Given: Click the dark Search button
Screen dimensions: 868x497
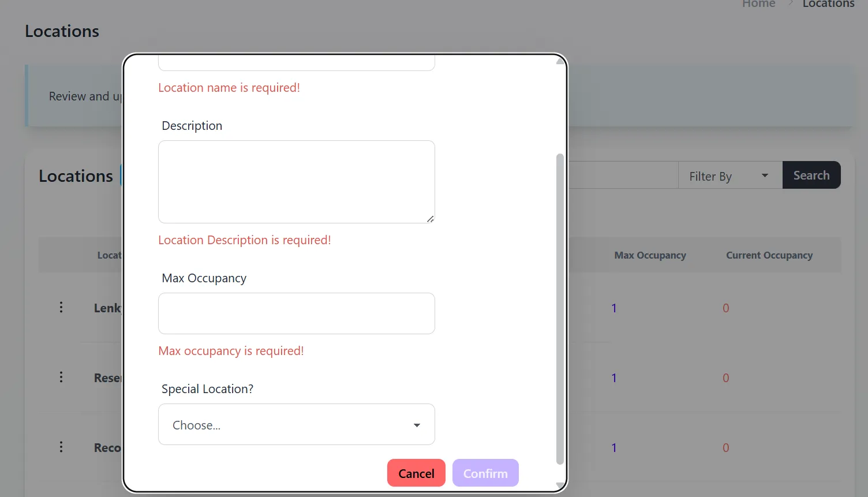Looking at the screenshot, I should tap(811, 175).
